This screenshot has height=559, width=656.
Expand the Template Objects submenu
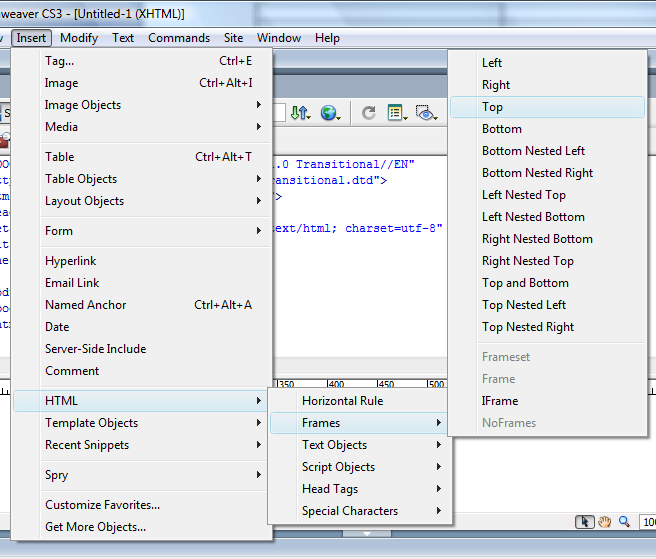coord(142,423)
